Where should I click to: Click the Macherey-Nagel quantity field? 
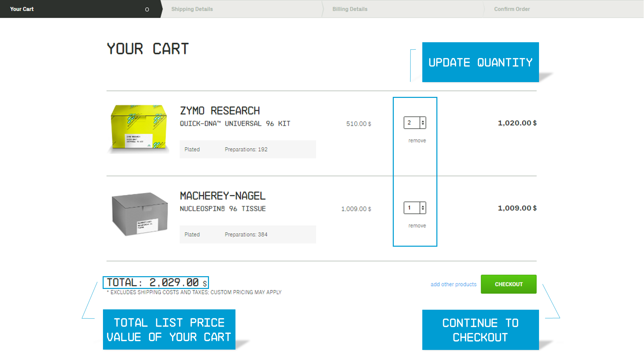tap(412, 208)
